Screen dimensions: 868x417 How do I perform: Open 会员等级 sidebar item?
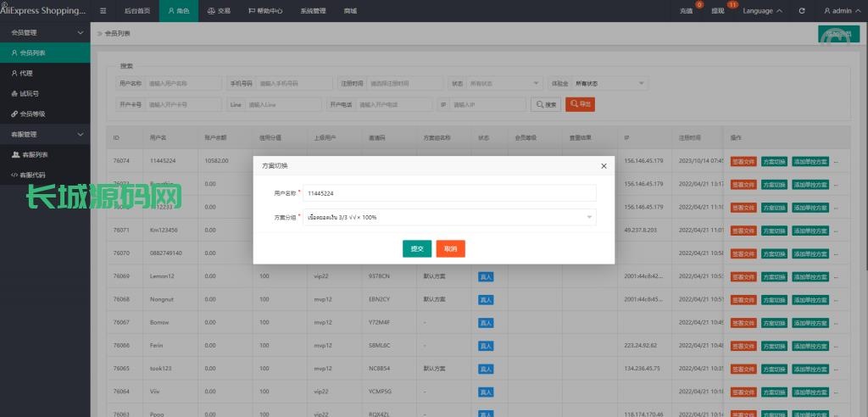(33, 114)
